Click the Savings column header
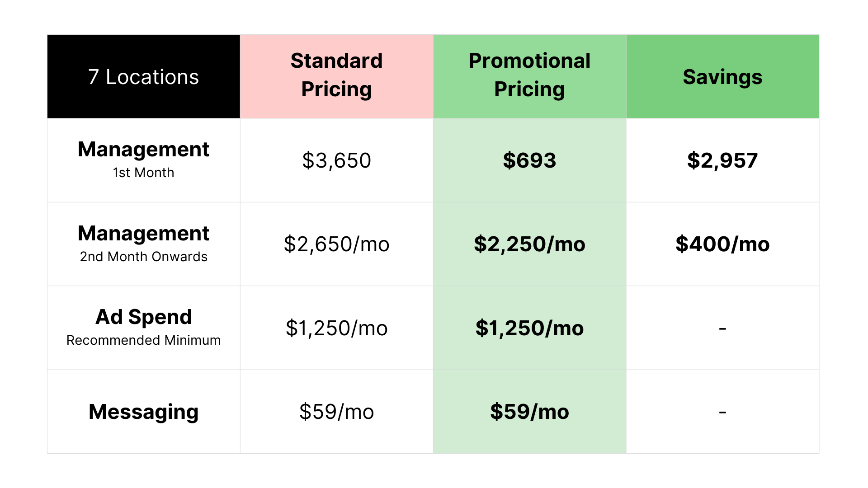The width and height of the screenshot is (868, 488). click(722, 76)
